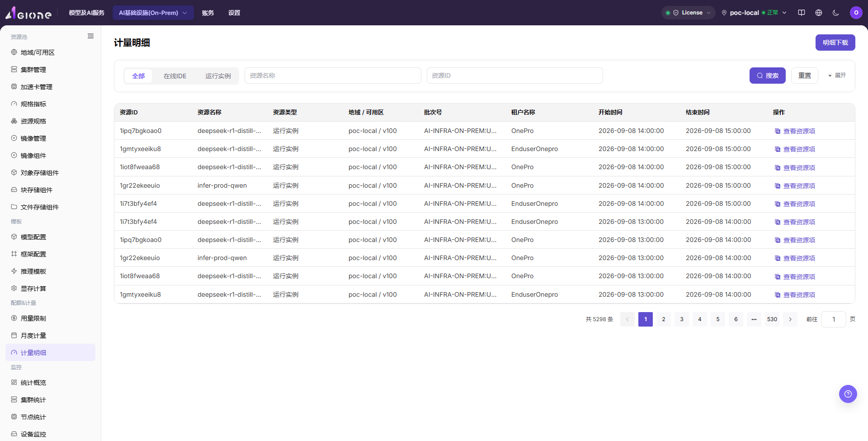Open 集群管理 in the sidebar
The image size is (868, 441).
(50, 70)
